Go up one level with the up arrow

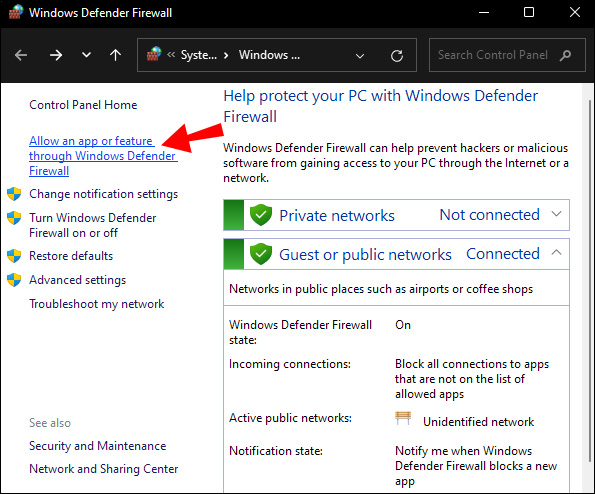point(115,55)
